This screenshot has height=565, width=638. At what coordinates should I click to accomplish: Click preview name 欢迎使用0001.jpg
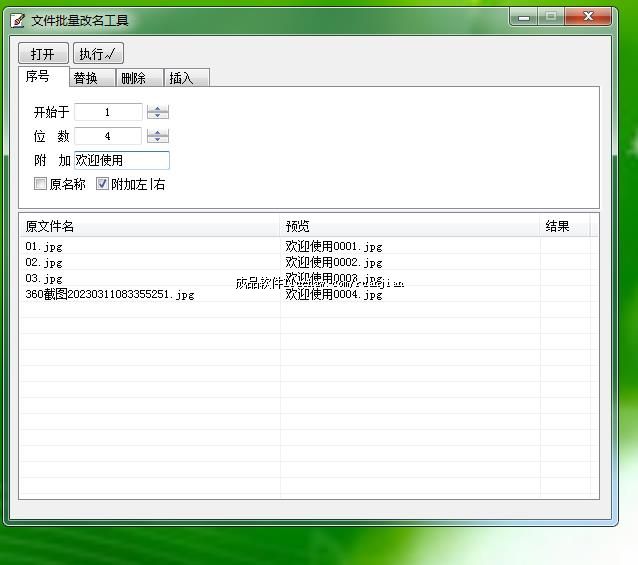point(334,246)
